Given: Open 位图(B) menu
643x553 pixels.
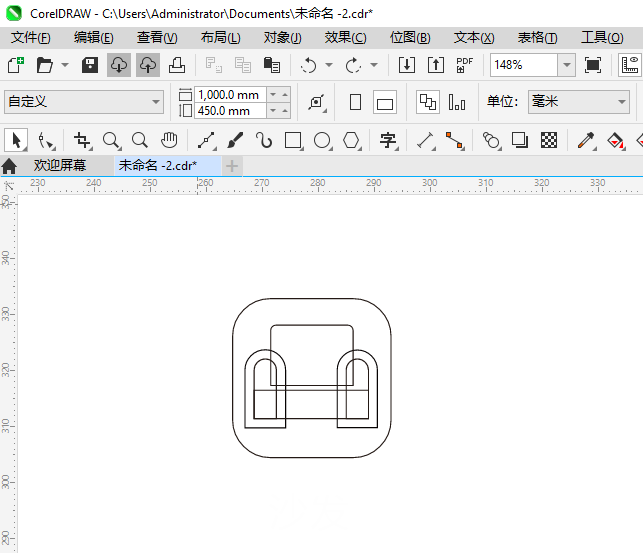Looking at the screenshot, I should tap(410, 38).
